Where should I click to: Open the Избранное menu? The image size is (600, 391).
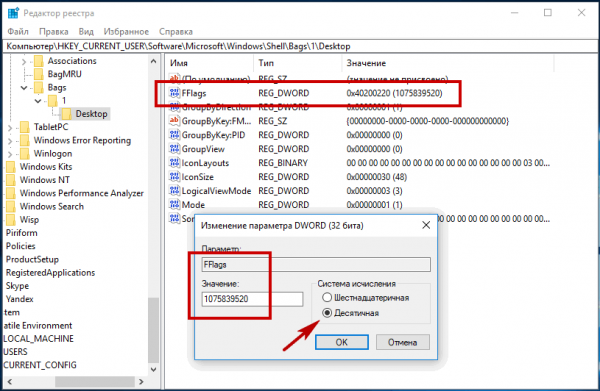(126, 31)
